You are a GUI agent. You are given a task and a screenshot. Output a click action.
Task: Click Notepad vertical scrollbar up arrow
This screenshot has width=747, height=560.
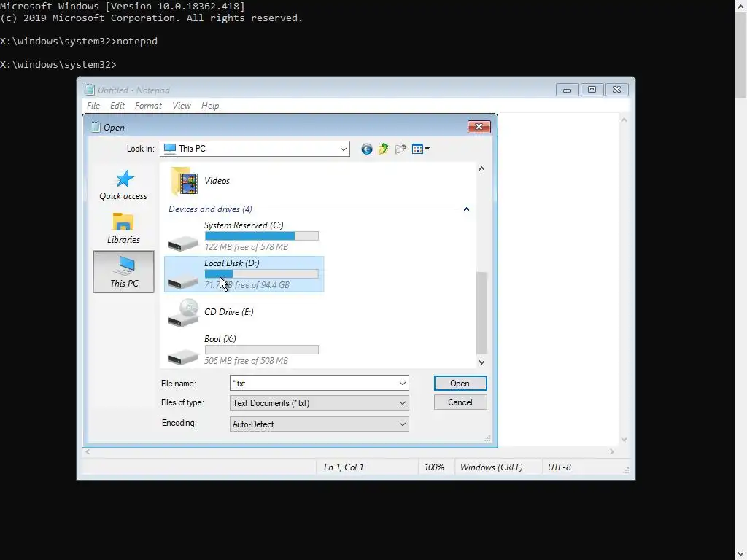pos(624,120)
